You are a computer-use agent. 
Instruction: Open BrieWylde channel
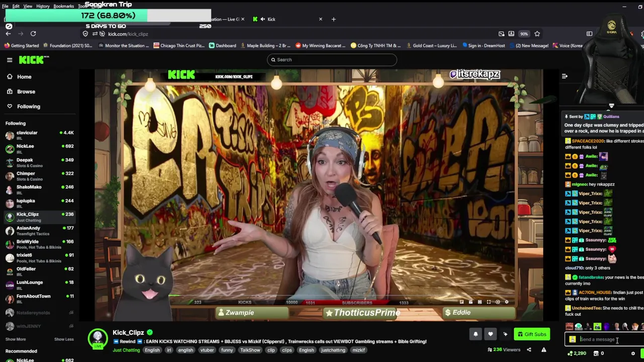coord(39,244)
